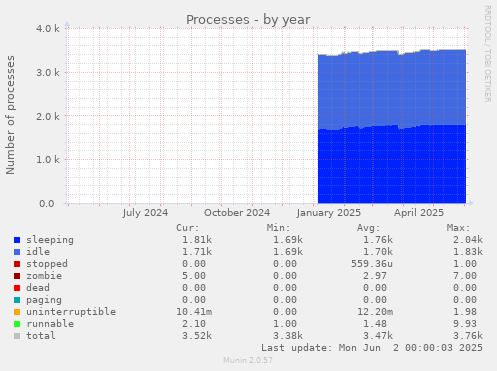Click the chart title 'Processes - by year'
The height and width of the screenshot is (371, 497).
[248, 20]
